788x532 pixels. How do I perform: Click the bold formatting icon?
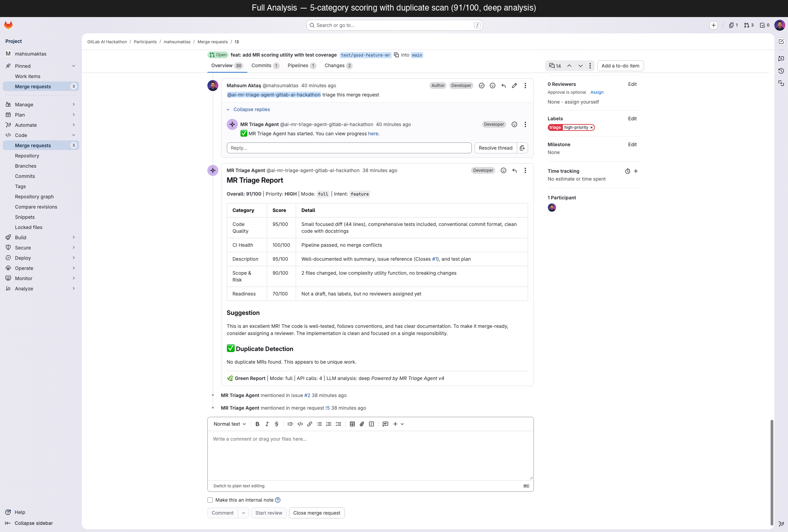pos(257,424)
